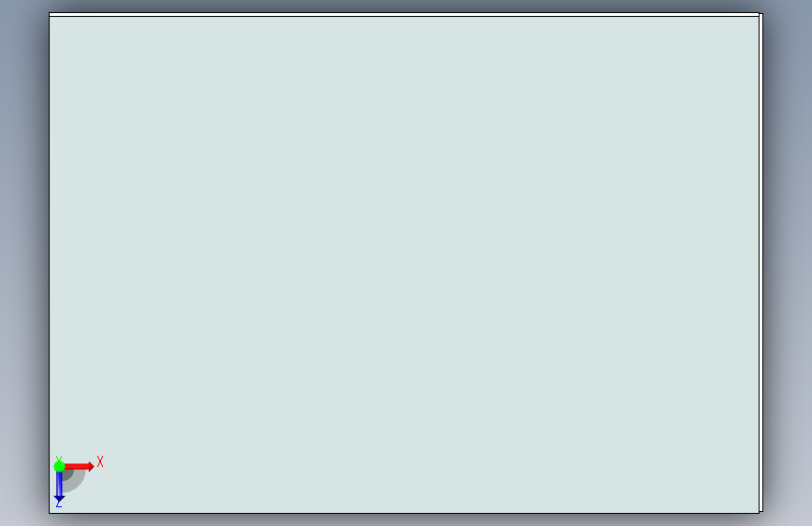Click the red X axis arrow
Viewport: 812px width, 526px height.
[x=79, y=466]
